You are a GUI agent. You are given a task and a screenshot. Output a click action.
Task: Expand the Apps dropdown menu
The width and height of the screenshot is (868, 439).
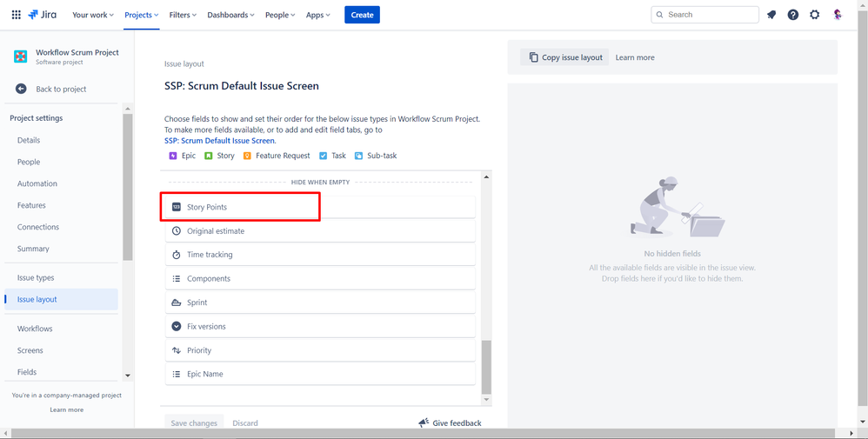(x=318, y=15)
